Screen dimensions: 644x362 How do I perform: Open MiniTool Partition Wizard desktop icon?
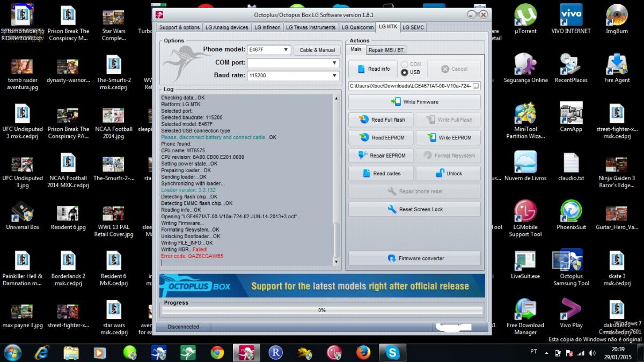[525, 121]
